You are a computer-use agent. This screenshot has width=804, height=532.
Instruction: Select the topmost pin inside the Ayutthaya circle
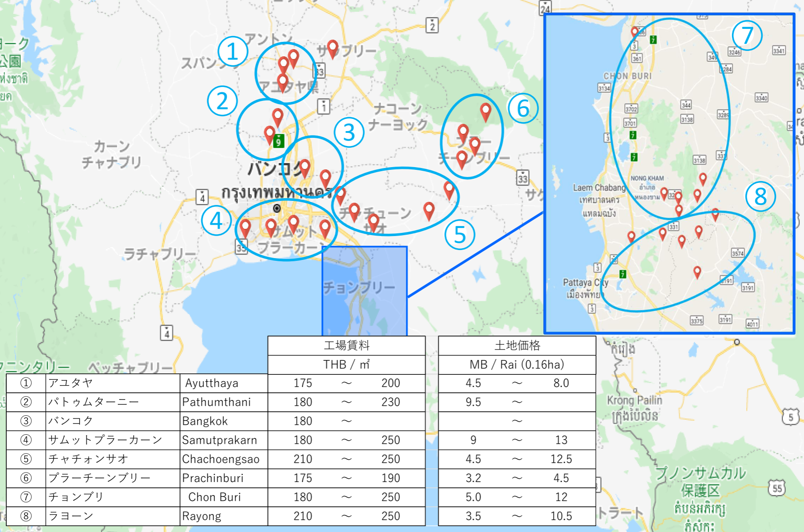[293, 56]
